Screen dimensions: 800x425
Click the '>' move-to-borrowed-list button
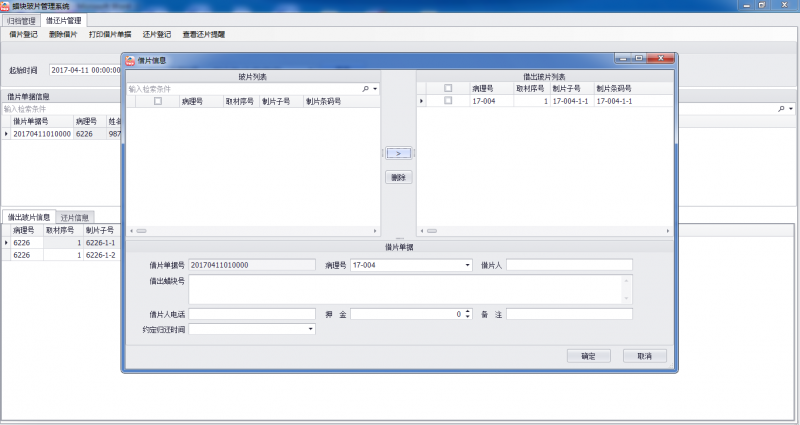[x=398, y=153]
